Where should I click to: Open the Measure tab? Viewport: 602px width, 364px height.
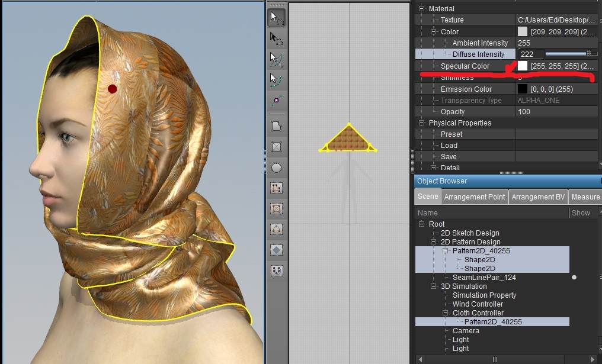[x=585, y=197]
